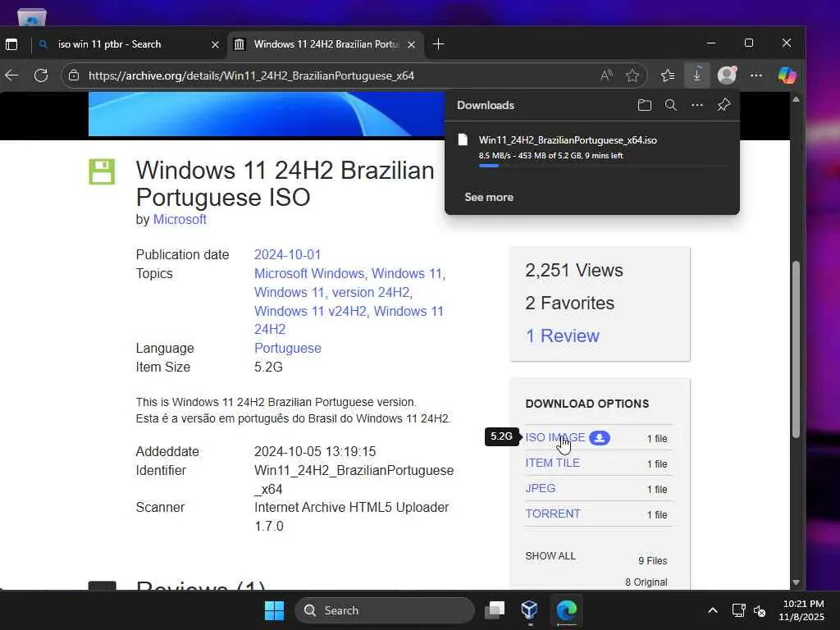Download the TORRENT file
Image resolution: width=840 pixels, height=630 pixels.
point(552,514)
